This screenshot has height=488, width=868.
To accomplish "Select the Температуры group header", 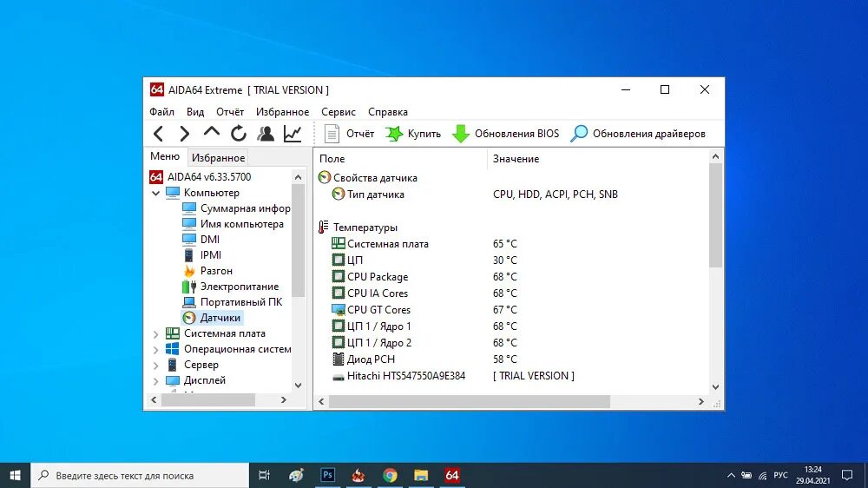I will 358,228.
